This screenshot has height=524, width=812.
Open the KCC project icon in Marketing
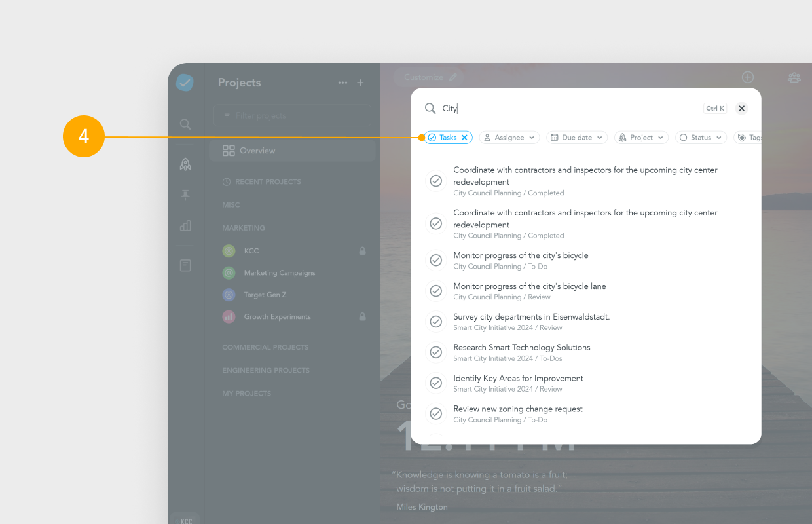pos(229,251)
